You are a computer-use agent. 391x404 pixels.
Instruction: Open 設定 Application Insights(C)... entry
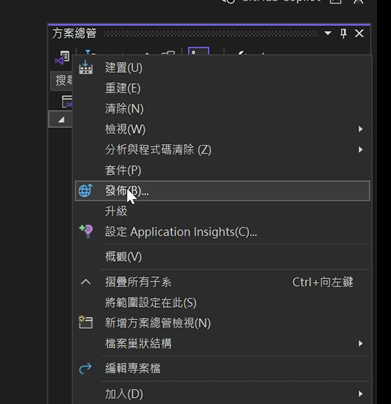pos(222,232)
